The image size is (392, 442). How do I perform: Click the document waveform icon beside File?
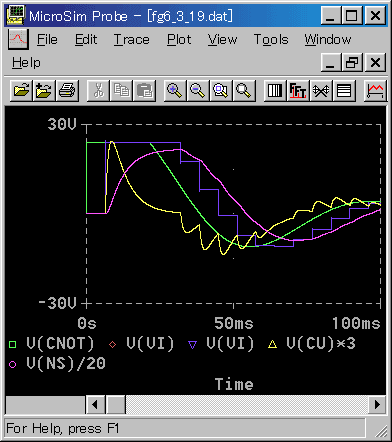click(x=18, y=39)
